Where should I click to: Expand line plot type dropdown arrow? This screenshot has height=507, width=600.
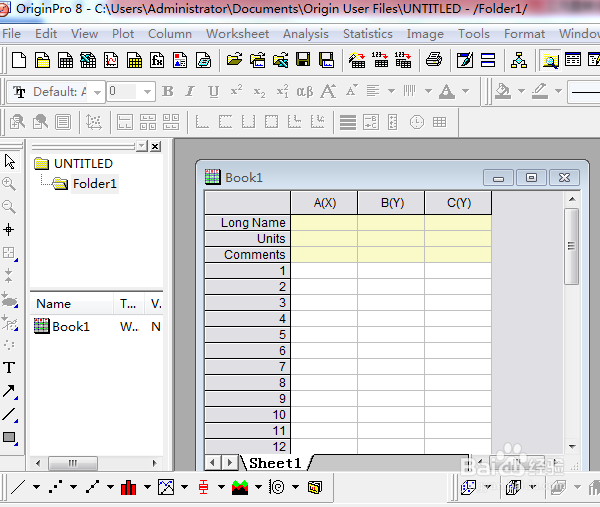click(36, 487)
